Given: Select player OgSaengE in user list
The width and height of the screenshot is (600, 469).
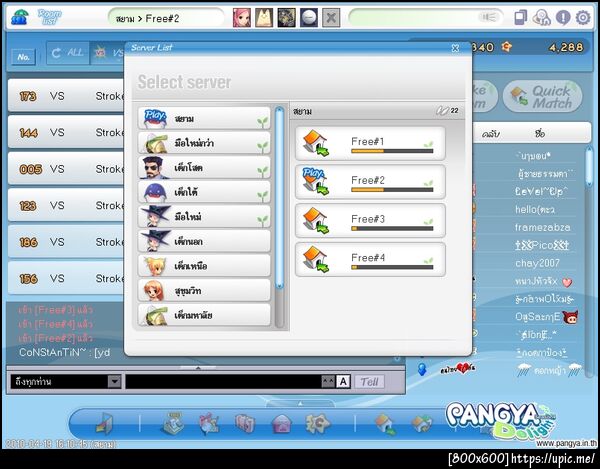Looking at the screenshot, I should point(538,317).
